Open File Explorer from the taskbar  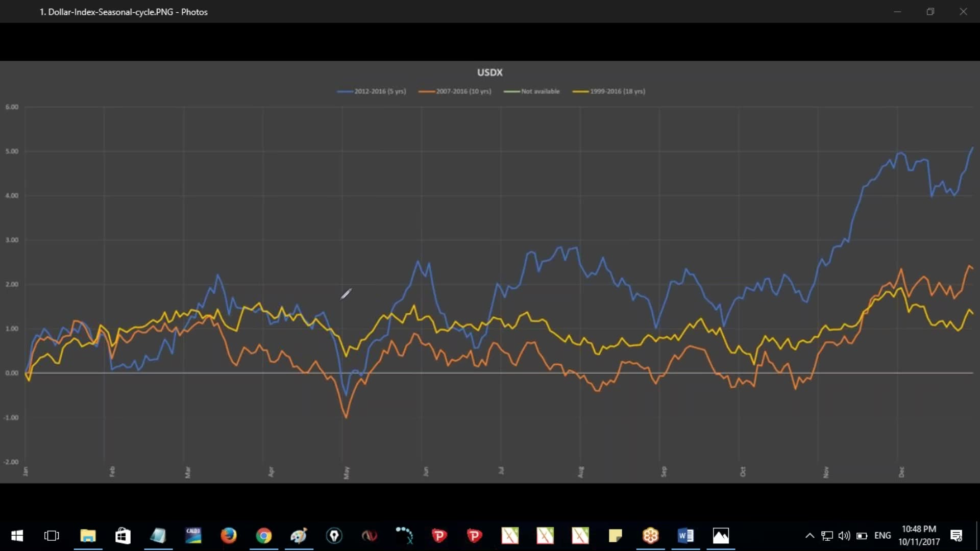click(88, 536)
